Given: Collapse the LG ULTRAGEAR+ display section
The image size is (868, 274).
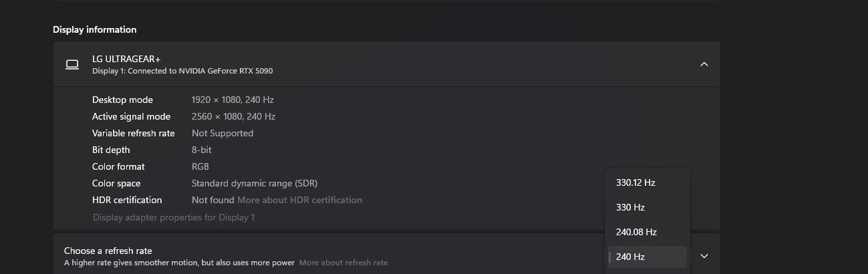Looking at the screenshot, I should [x=704, y=64].
